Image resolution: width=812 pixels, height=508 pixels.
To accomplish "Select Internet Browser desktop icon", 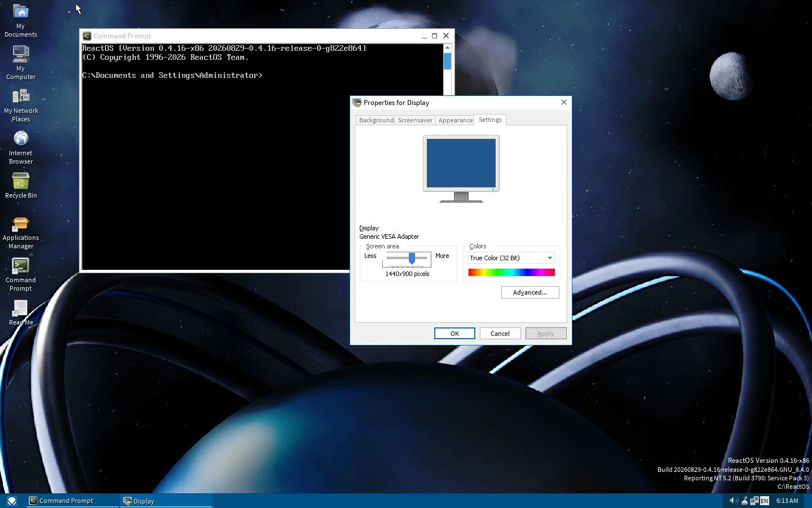I will pyautogui.click(x=21, y=147).
